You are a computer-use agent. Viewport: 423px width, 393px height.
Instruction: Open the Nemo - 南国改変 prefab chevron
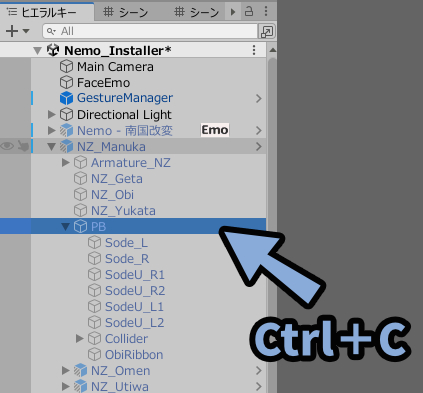[259, 130]
